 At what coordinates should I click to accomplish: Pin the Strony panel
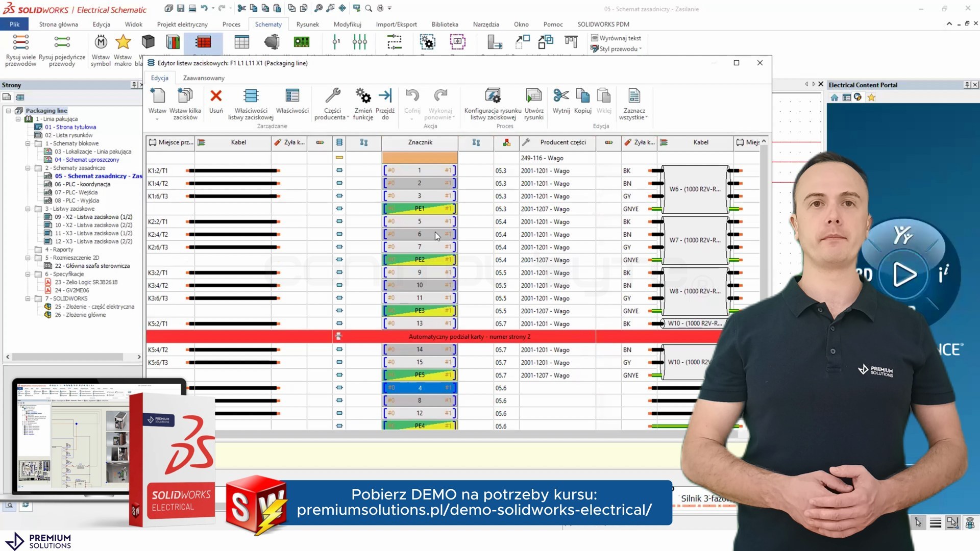point(134,85)
